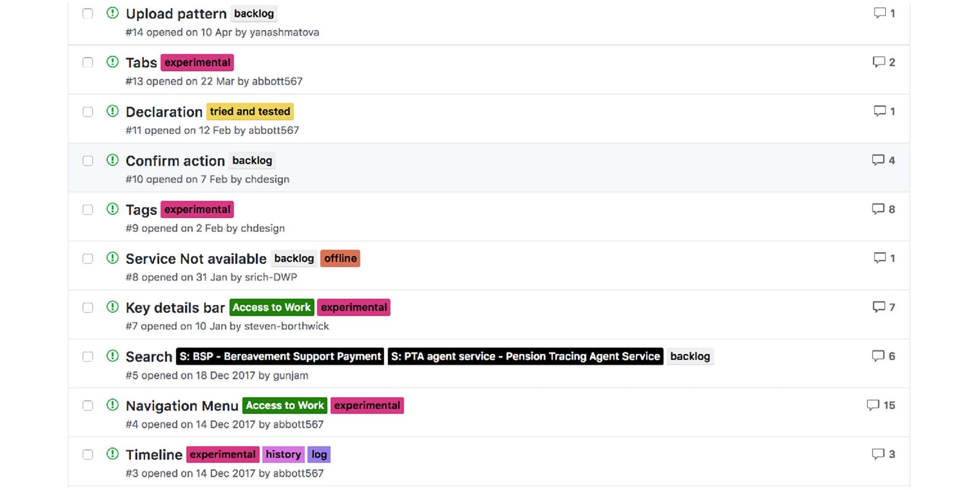Open the Navigation Menu issue
980x490 pixels.
(182, 405)
